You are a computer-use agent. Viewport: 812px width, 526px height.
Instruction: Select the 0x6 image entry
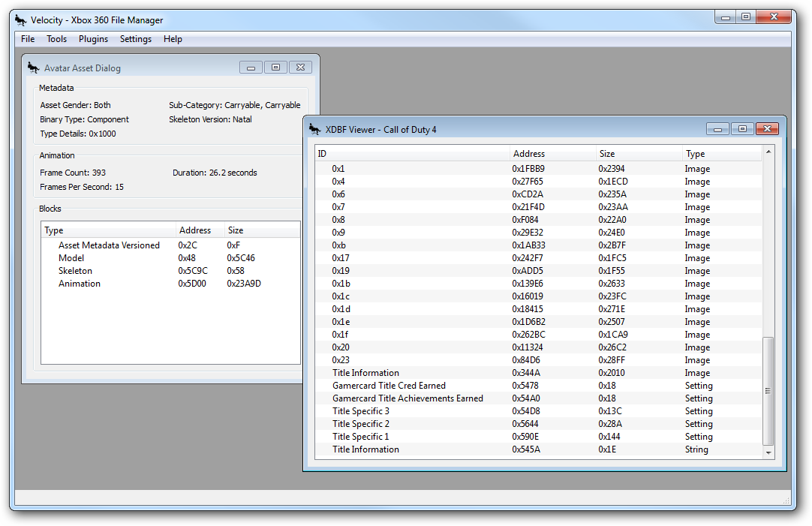[x=539, y=194]
